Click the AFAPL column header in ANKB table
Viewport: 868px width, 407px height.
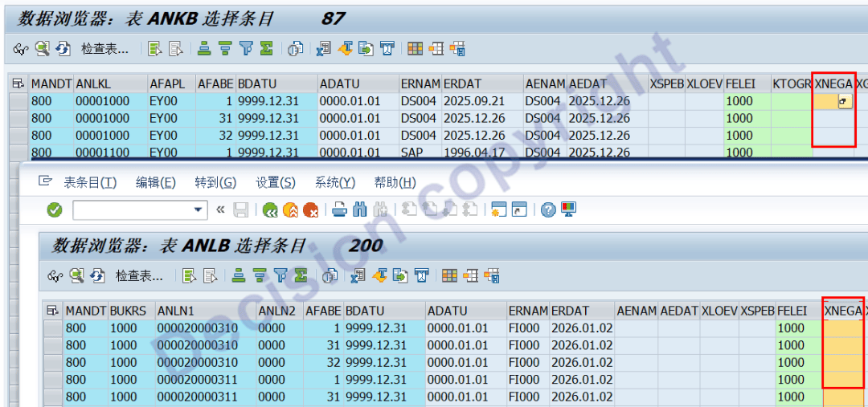point(170,83)
